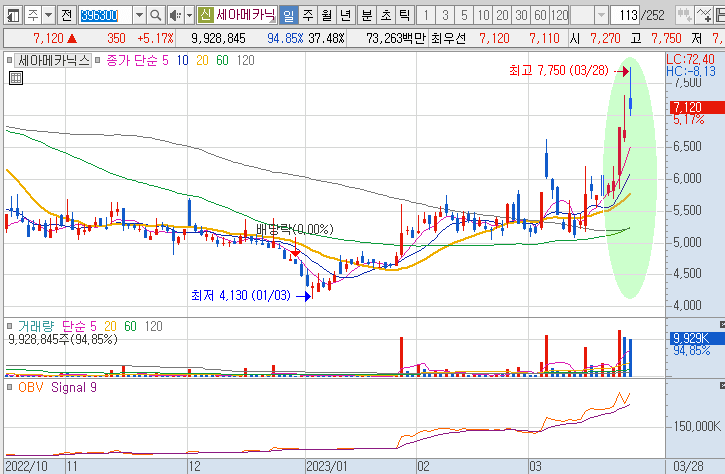Select interval 1 button
The width and height of the screenshot is (725, 474).
426,16
